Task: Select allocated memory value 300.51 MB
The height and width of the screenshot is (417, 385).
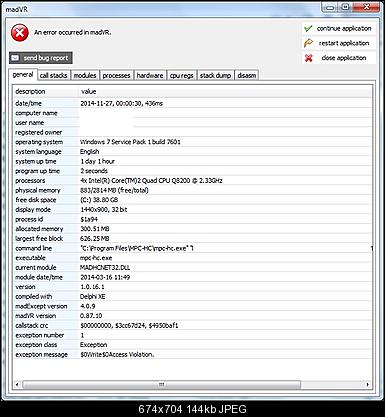Action: 95,229
